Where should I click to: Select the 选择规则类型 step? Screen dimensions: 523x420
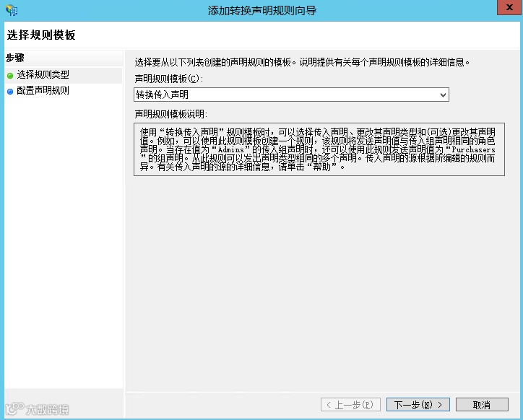[x=43, y=75]
